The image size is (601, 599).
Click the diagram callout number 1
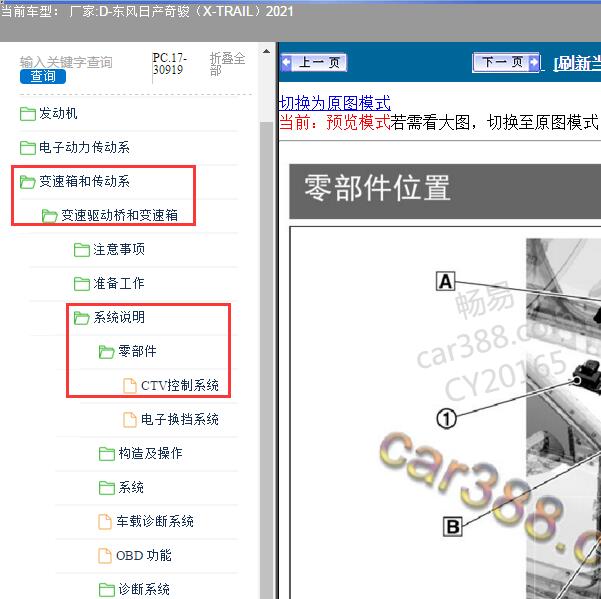(447, 418)
